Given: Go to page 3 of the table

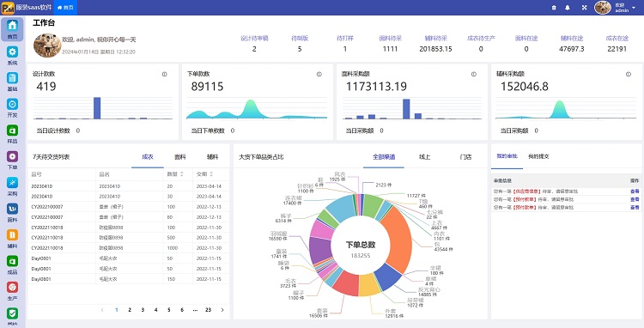Looking at the screenshot, I should click(143, 310).
